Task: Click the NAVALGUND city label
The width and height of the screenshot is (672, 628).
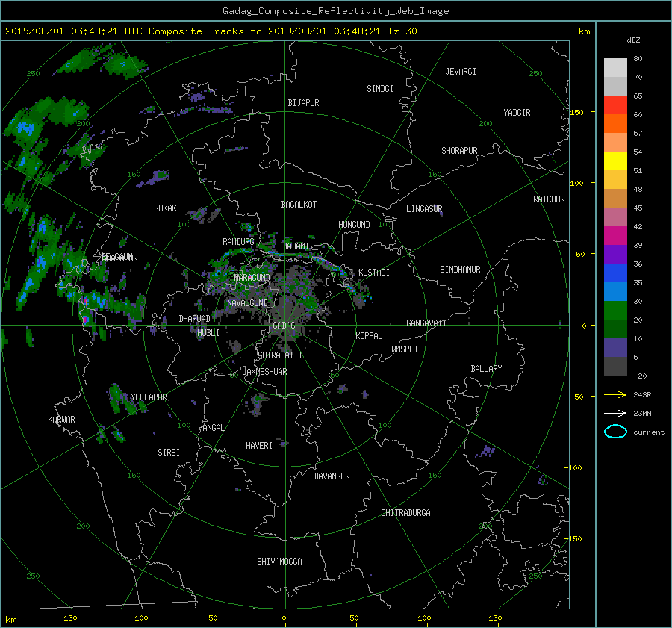Action: pyautogui.click(x=248, y=303)
